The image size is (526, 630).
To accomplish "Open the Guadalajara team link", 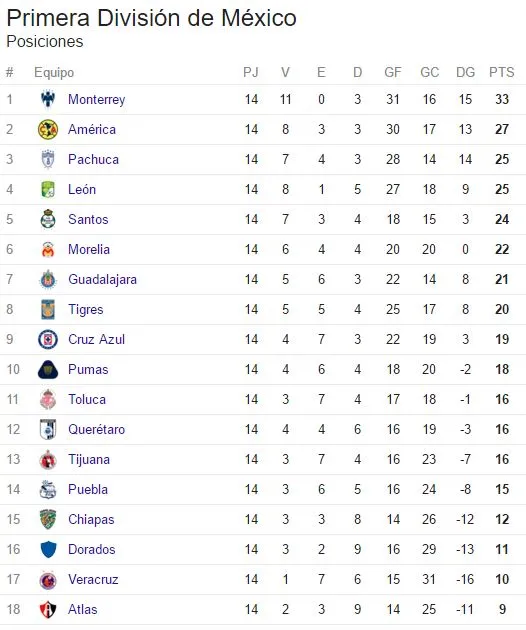I will click(102, 279).
